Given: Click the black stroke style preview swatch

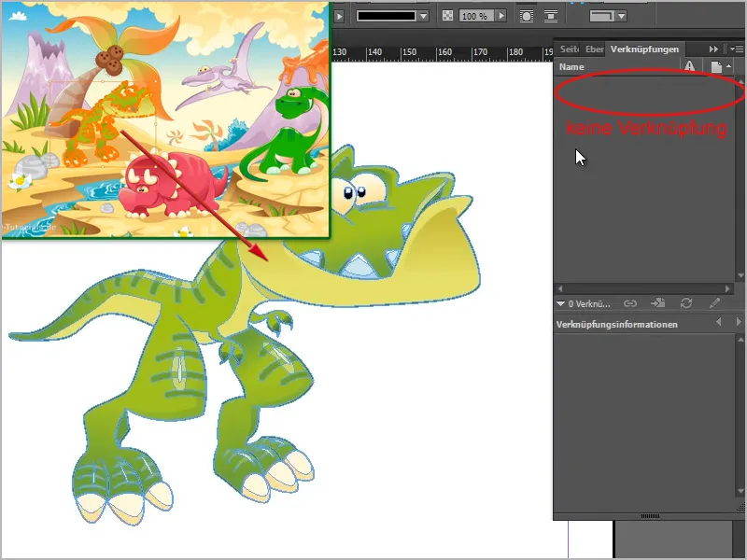Looking at the screenshot, I should (387, 16).
